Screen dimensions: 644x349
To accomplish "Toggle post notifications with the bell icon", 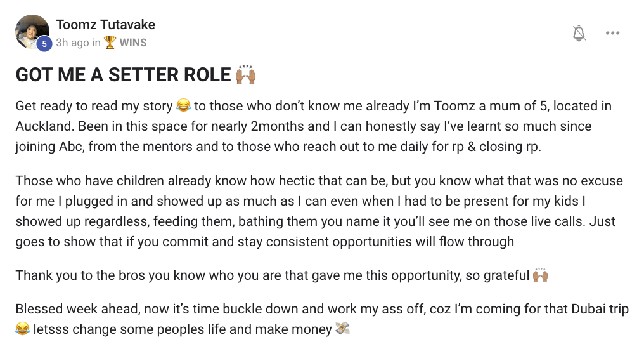I will tap(579, 33).
